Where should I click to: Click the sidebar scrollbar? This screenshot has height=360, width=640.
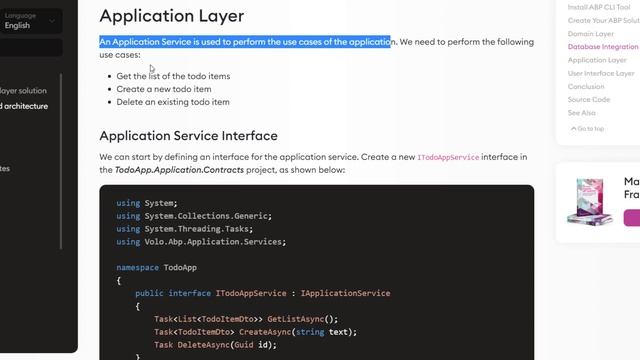(61, 161)
